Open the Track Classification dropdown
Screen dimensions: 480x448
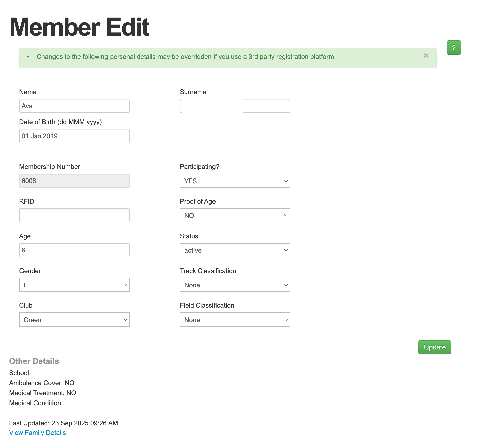(235, 285)
